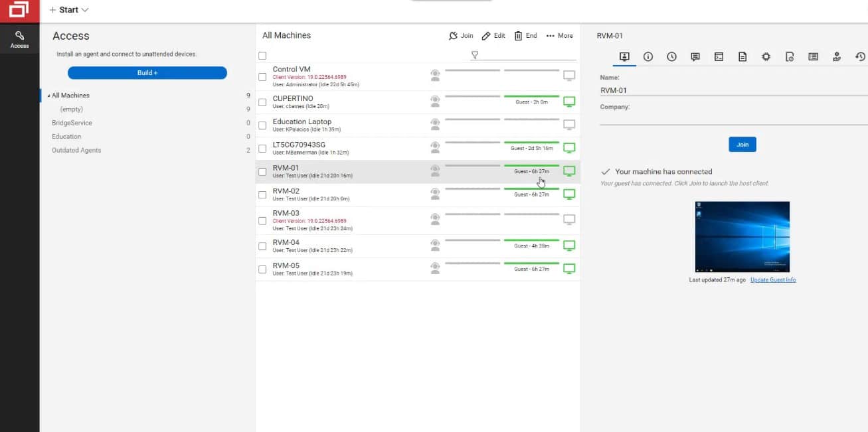Open the Messages chat panel for RVM-01

[x=695, y=56]
